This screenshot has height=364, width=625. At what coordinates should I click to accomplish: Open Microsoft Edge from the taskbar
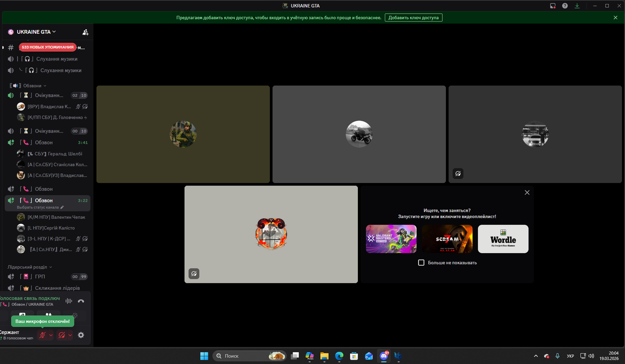[x=339, y=356]
